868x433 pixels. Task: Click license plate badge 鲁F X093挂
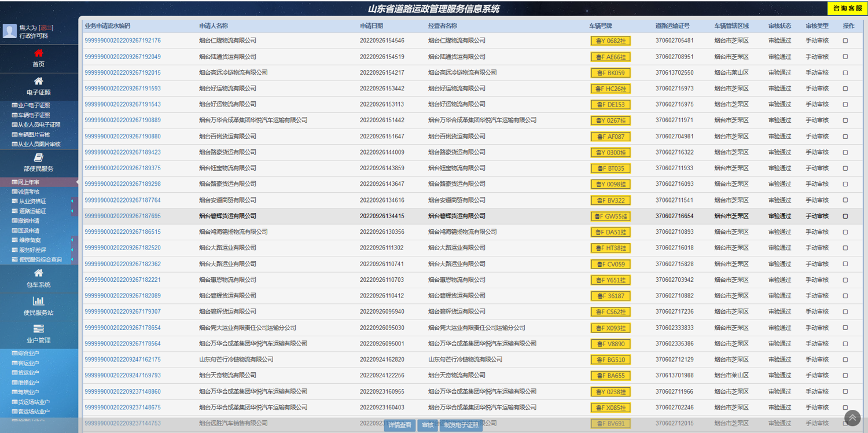coord(610,328)
